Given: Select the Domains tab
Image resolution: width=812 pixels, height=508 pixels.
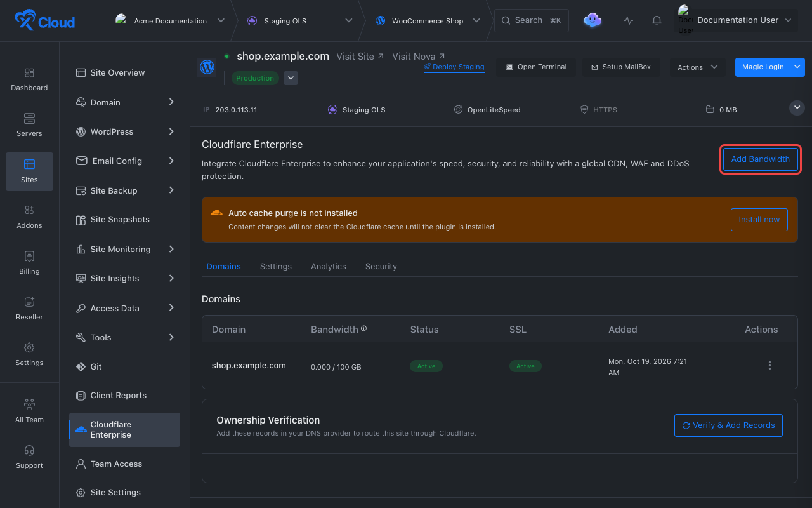Looking at the screenshot, I should (x=223, y=266).
